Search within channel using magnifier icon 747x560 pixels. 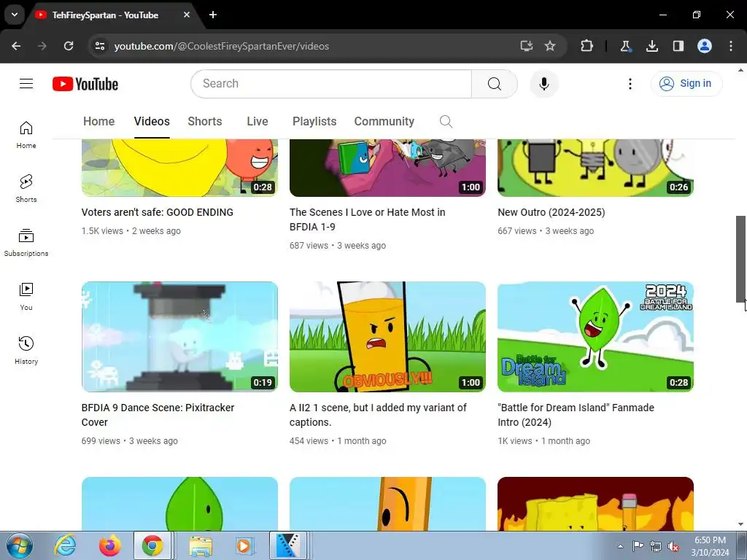(x=446, y=122)
